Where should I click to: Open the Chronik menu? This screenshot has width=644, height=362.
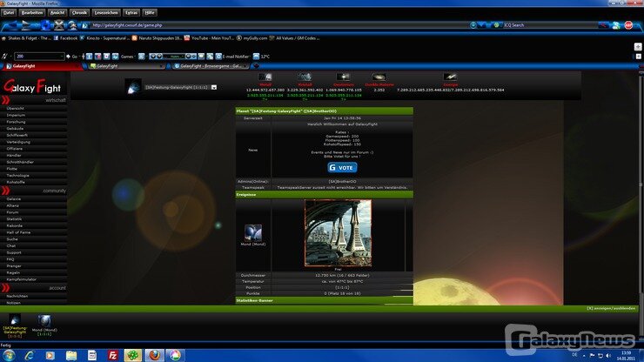(x=79, y=13)
